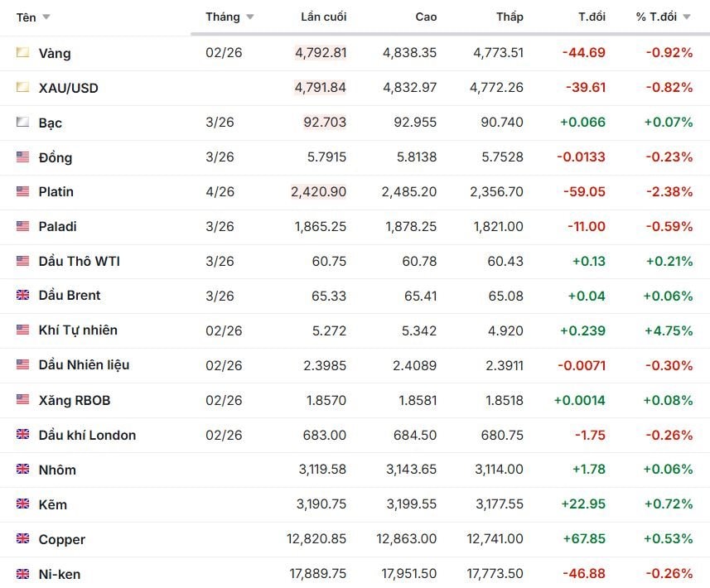Click the Paladi last price 1,865.25
710x588 pixels.
click(321, 226)
